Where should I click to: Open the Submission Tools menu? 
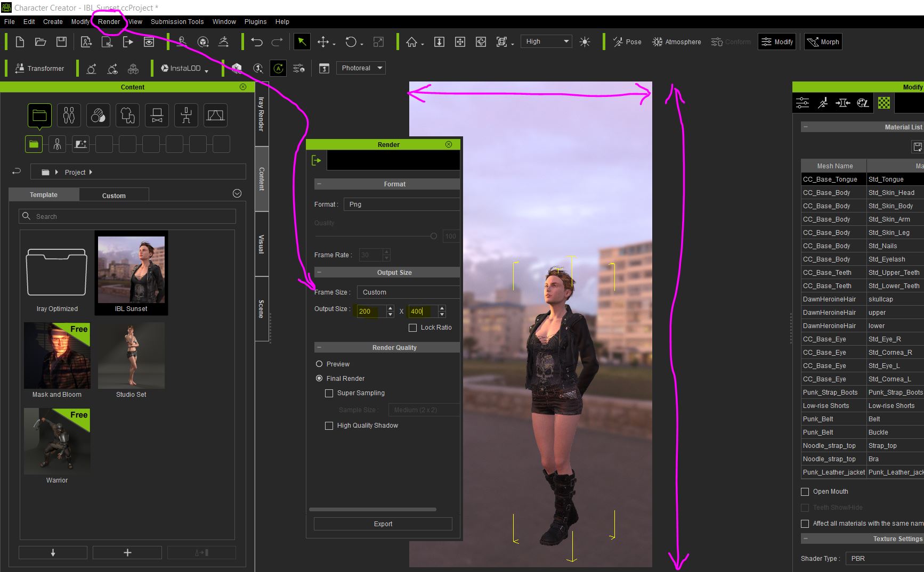[177, 22]
